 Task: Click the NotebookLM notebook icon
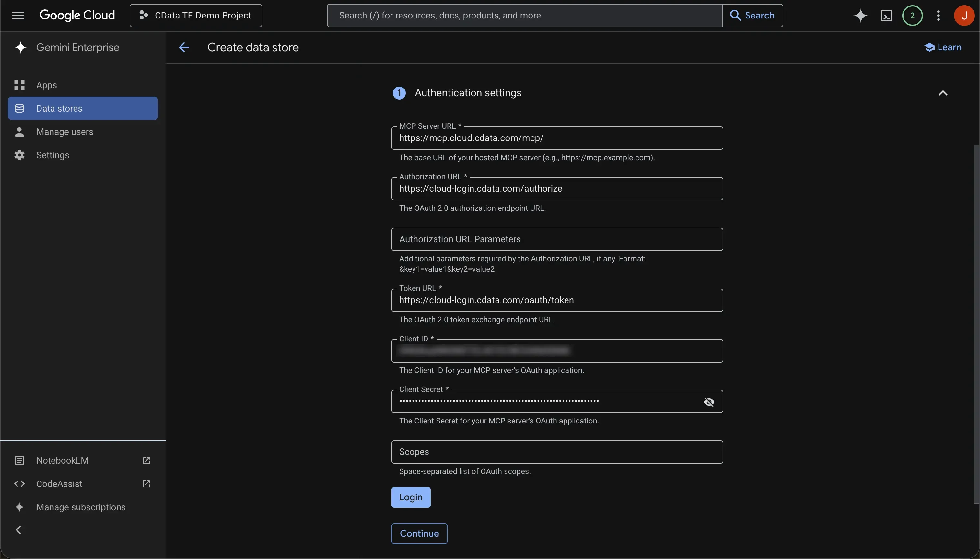click(x=19, y=460)
